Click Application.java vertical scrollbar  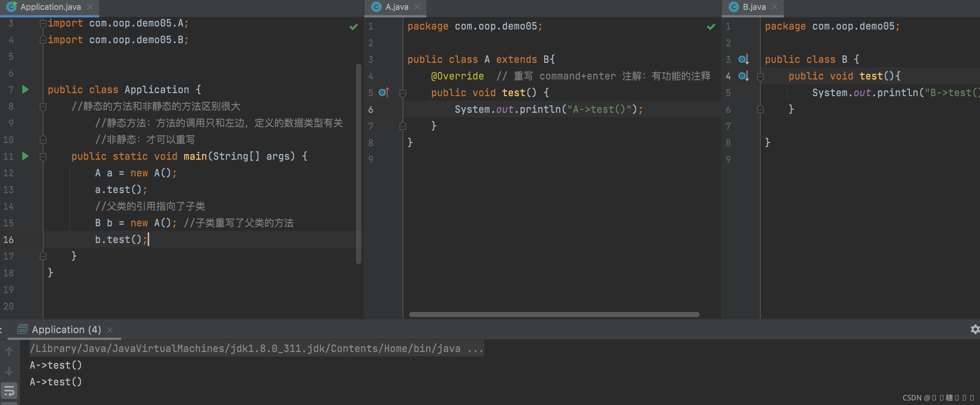click(x=358, y=164)
